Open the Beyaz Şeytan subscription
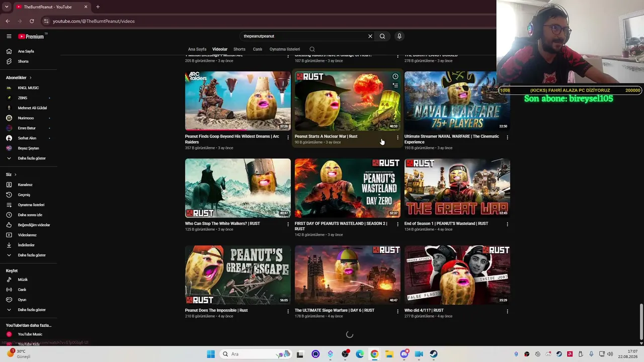The image size is (644, 362). click(x=28, y=148)
